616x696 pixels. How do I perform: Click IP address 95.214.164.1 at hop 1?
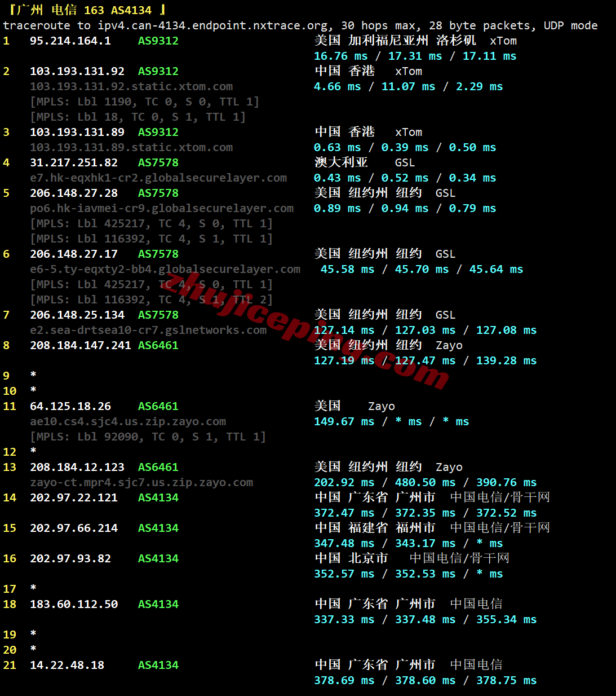click(x=70, y=41)
